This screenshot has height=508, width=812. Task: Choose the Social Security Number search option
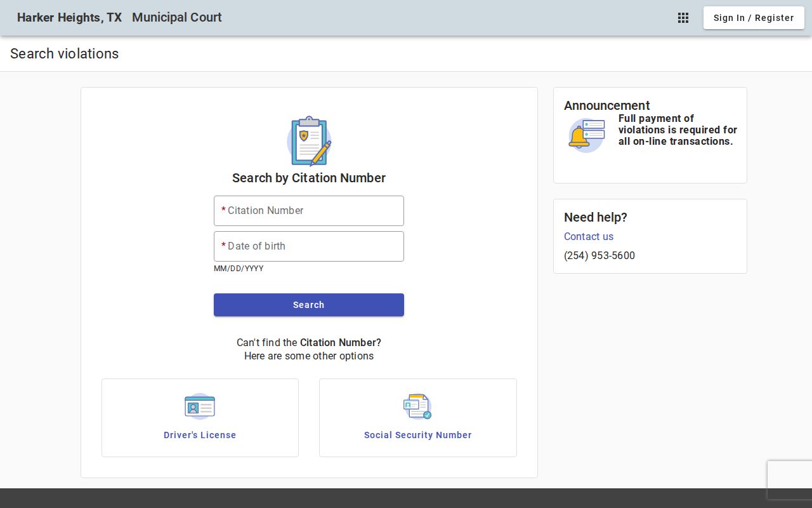click(418, 418)
